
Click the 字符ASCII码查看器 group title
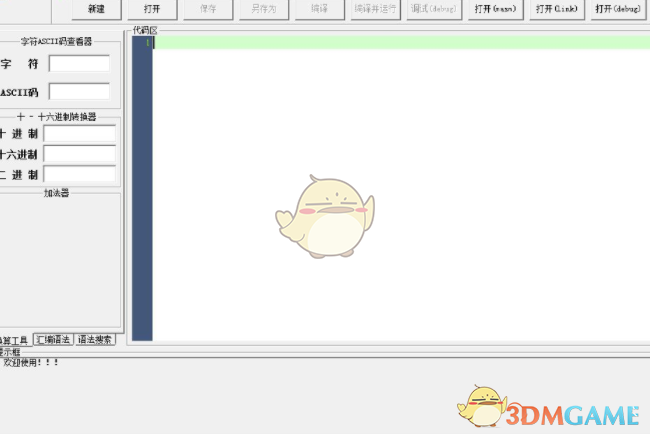[56, 41]
